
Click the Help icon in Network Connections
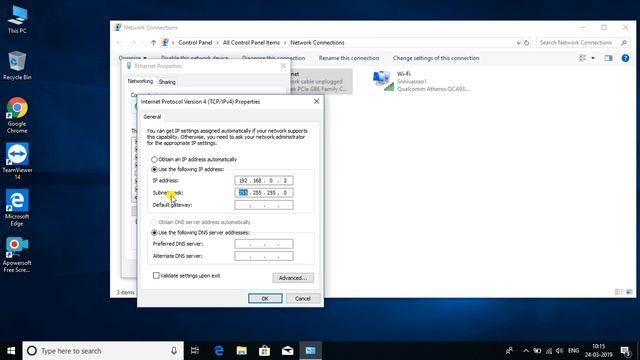pos(625,58)
